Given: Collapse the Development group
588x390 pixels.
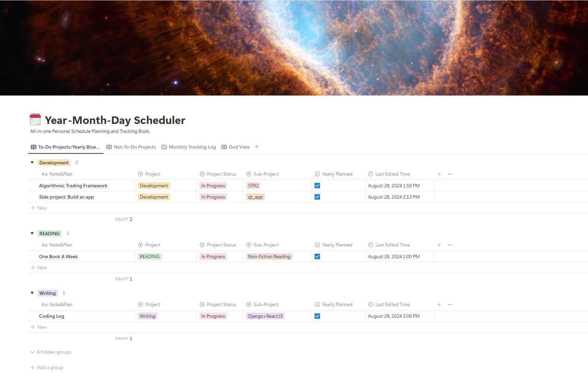Looking at the screenshot, I should (32, 163).
